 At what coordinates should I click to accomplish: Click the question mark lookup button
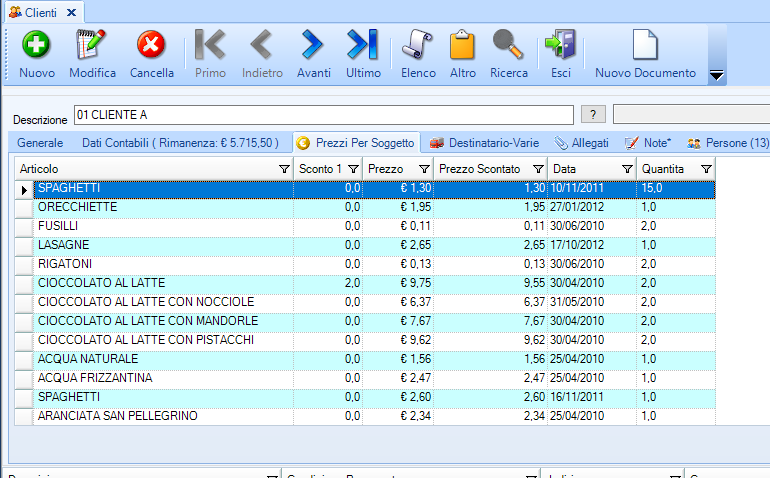593,114
